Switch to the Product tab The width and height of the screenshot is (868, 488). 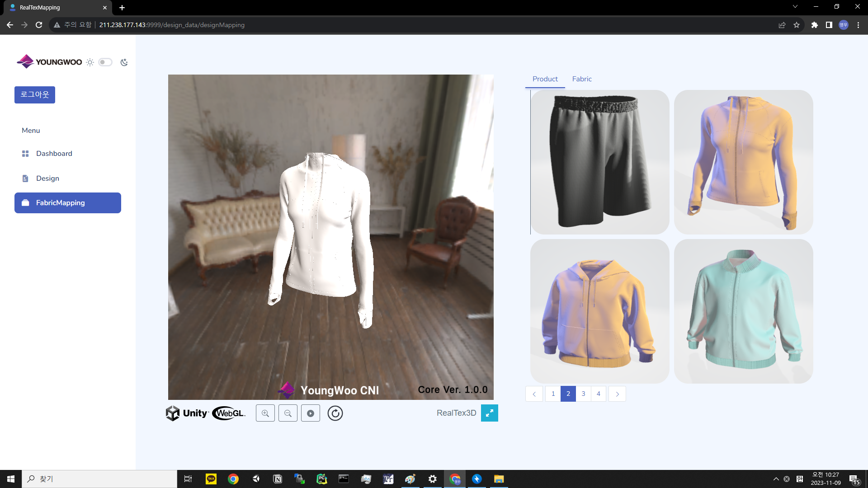coord(545,79)
